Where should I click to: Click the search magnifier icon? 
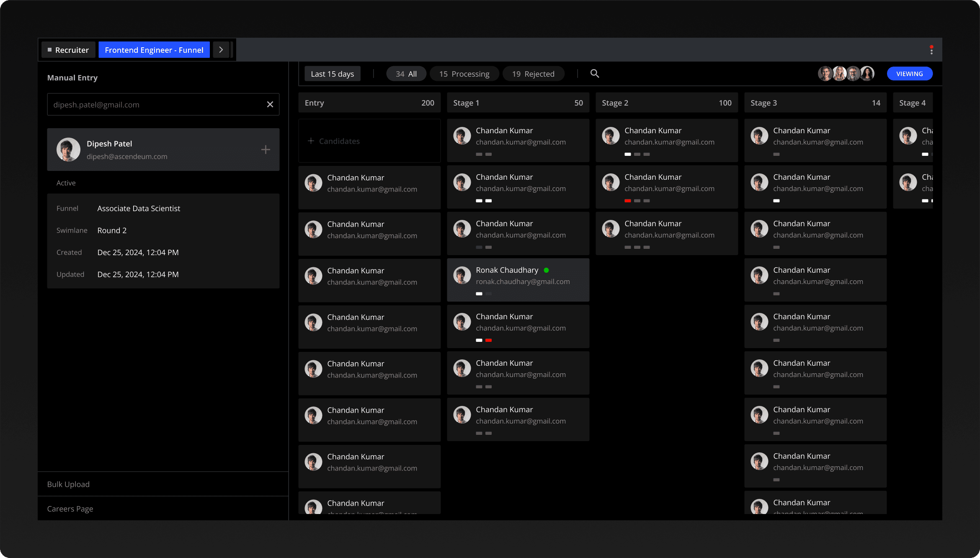pyautogui.click(x=594, y=74)
